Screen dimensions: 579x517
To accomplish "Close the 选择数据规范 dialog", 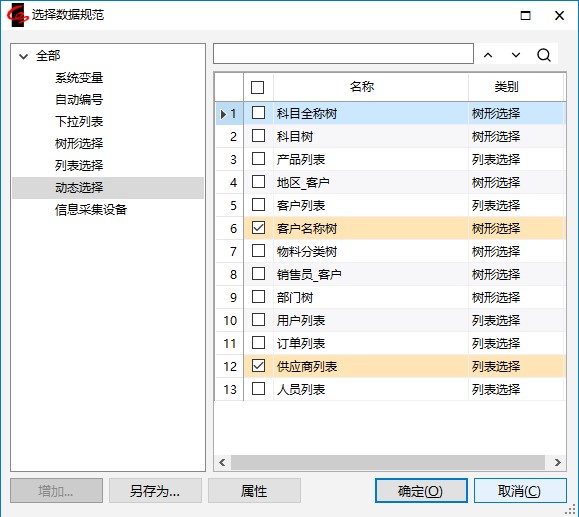I will [x=559, y=15].
